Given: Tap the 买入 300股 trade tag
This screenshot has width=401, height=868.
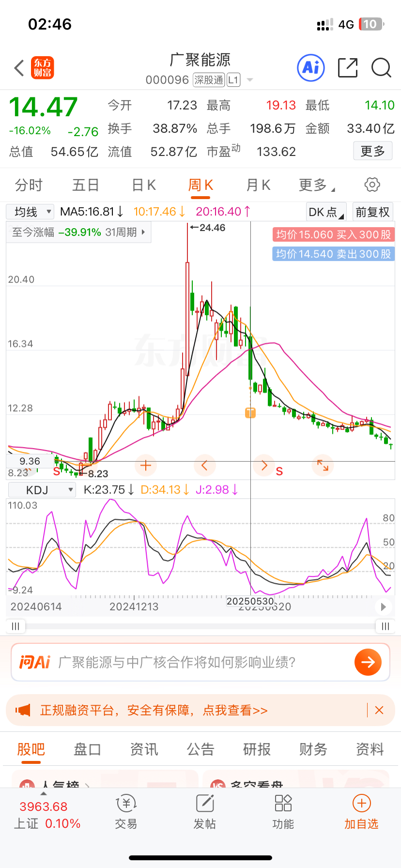Looking at the screenshot, I should pyautogui.click(x=333, y=235).
